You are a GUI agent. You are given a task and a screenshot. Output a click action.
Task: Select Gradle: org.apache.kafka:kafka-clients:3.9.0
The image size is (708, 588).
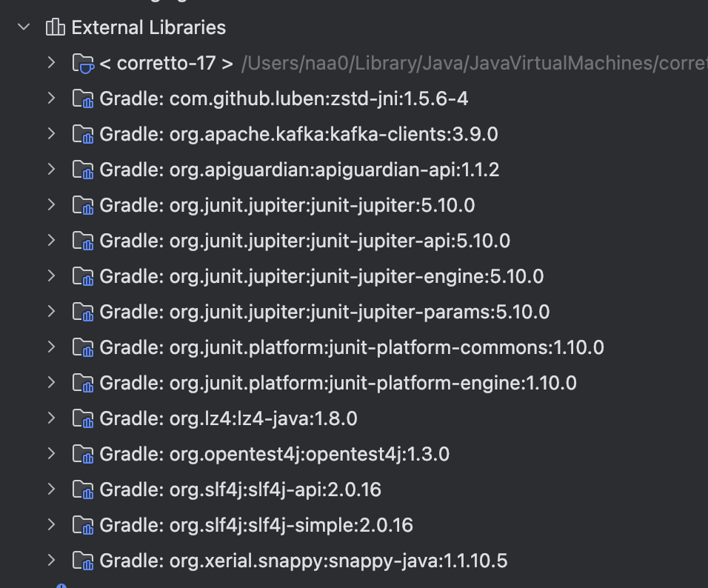pos(298,134)
